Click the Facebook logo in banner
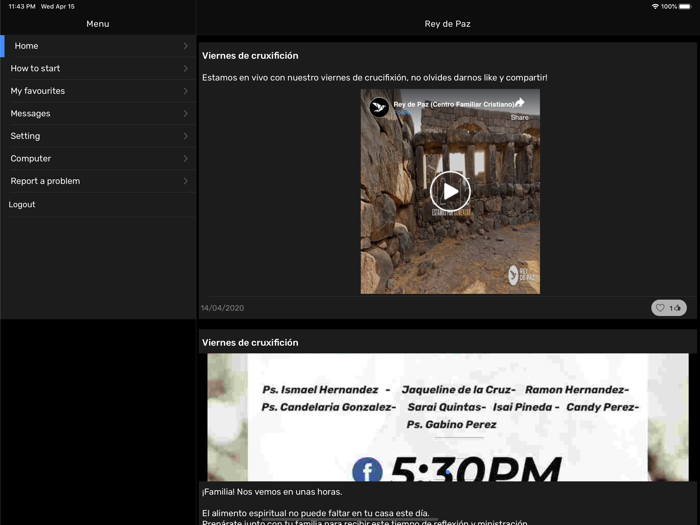 [x=367, y=469]
